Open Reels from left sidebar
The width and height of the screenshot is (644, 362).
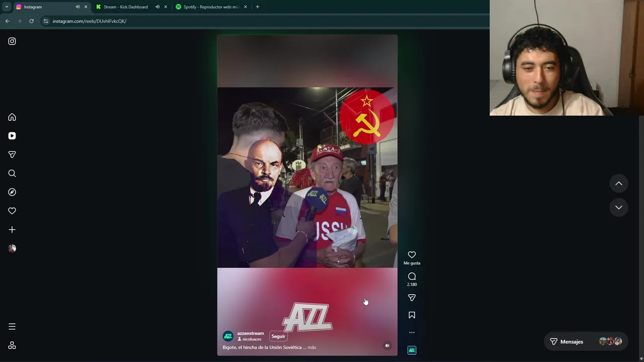point(12,136)
